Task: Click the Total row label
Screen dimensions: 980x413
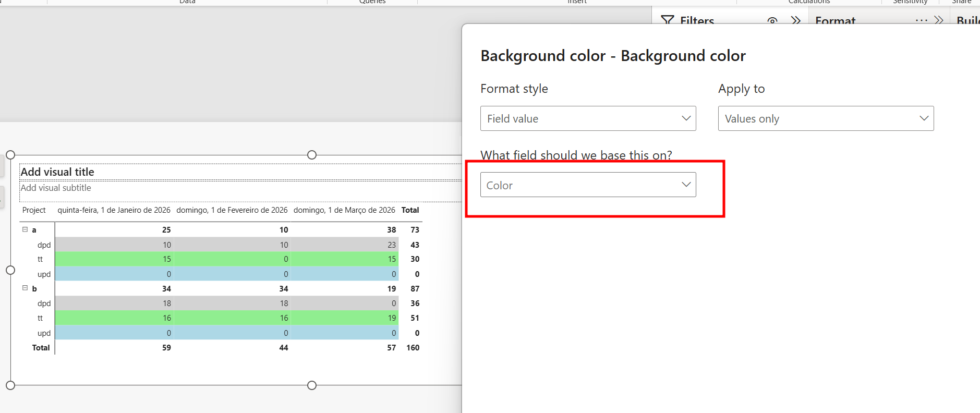Action: 41,347
